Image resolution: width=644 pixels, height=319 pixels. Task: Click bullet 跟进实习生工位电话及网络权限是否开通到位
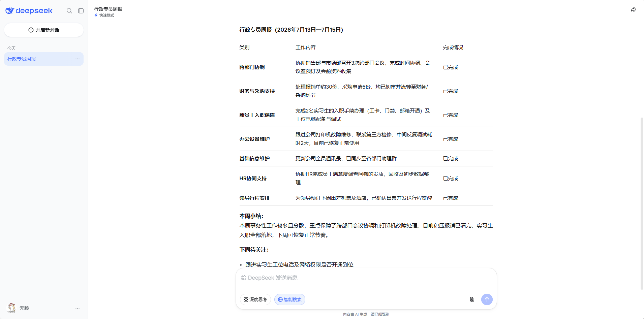point(299,265)
